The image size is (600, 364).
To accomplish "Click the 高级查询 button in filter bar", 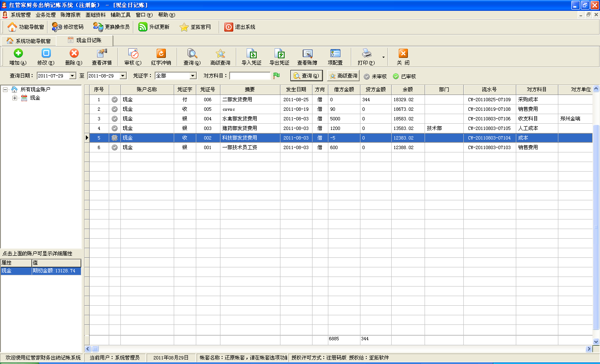I will (343, 76).
